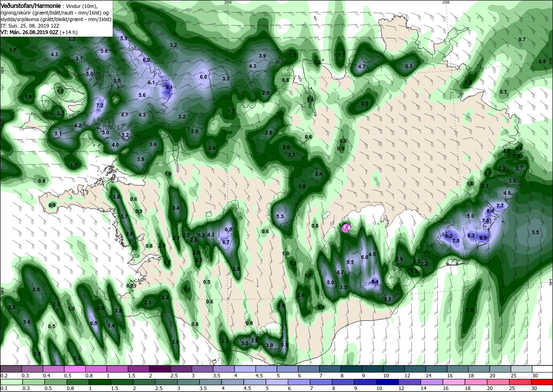Click the 8.9 rainfall value

pyautogui.click(x=483, y=238)
